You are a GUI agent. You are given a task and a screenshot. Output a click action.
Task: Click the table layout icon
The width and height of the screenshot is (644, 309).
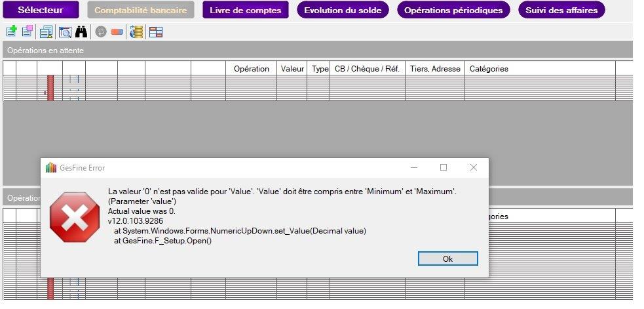tap(156, 31)
